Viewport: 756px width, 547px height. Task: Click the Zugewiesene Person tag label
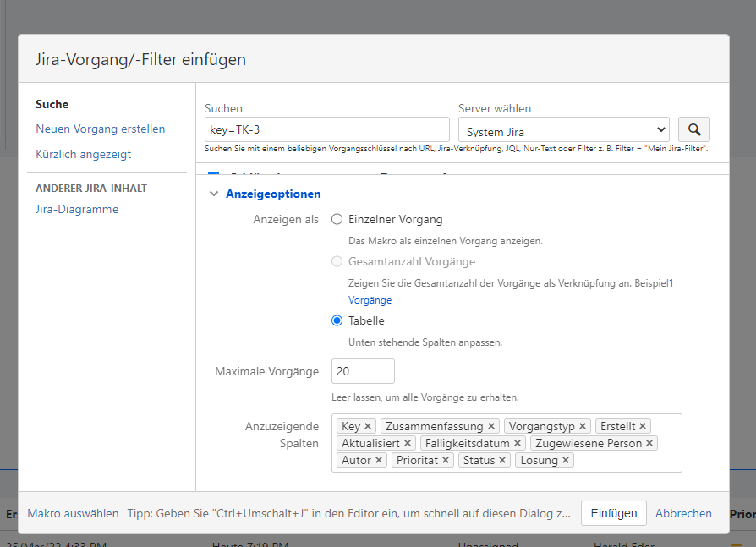pos(589,443)
